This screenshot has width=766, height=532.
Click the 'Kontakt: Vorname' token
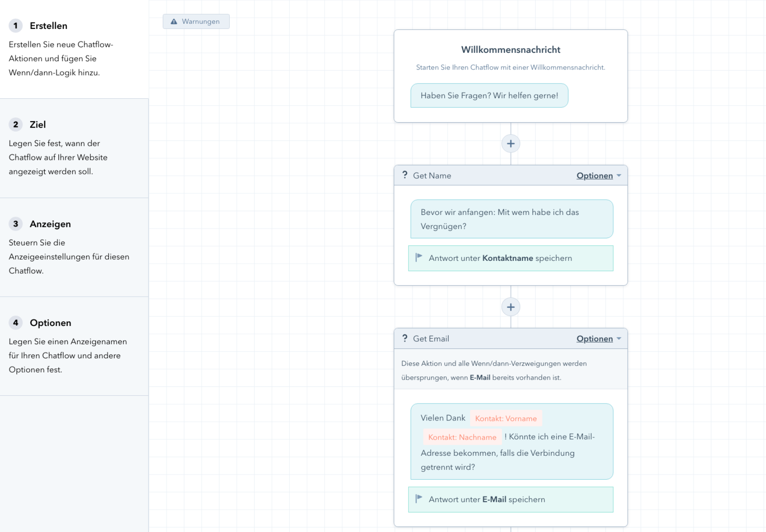click(x=506, y=418)
